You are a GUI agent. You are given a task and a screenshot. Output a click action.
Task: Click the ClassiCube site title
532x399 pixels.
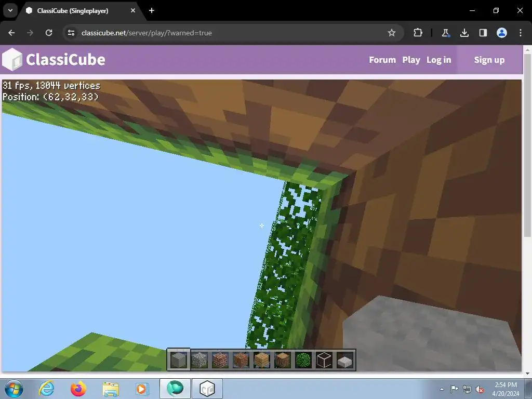[65, 60]
